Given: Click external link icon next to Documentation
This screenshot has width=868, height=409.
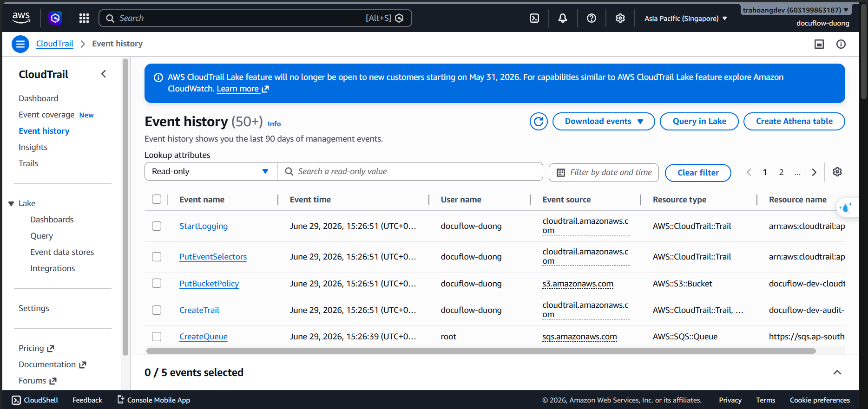Looking at the screenshot, I should tap(83, 364).
